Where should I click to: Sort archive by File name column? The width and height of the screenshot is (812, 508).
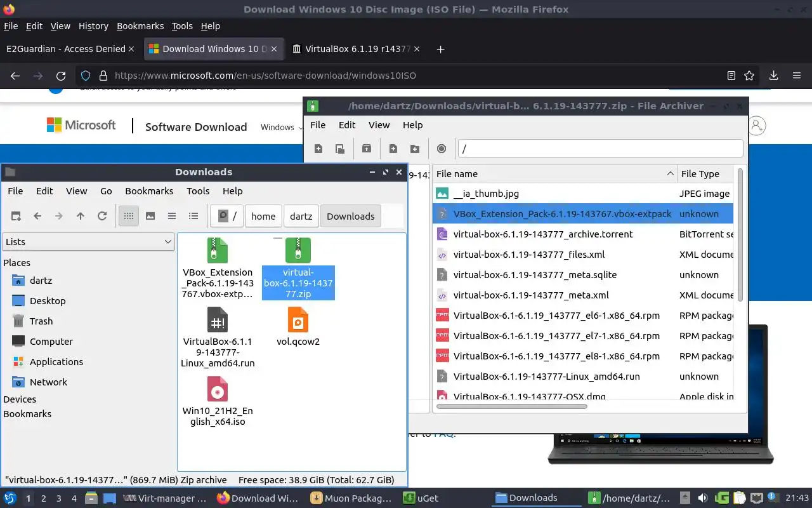coord(555,173)
